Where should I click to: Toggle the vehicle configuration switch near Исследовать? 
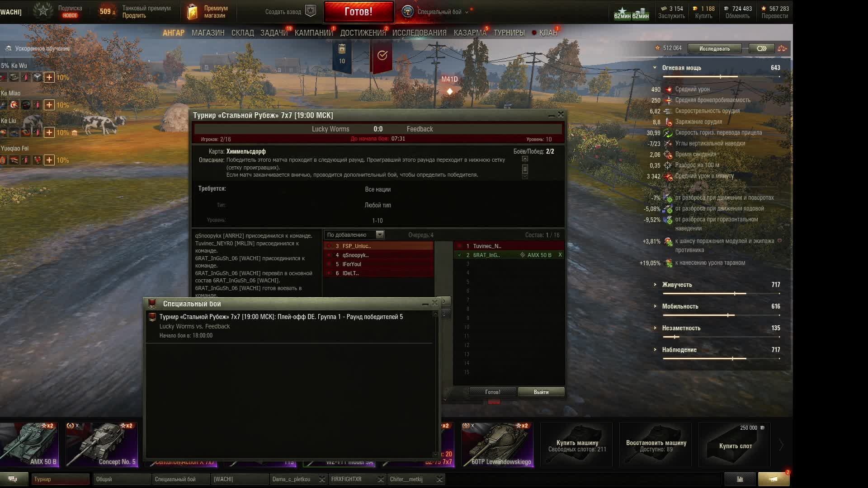tap(761, 48)
